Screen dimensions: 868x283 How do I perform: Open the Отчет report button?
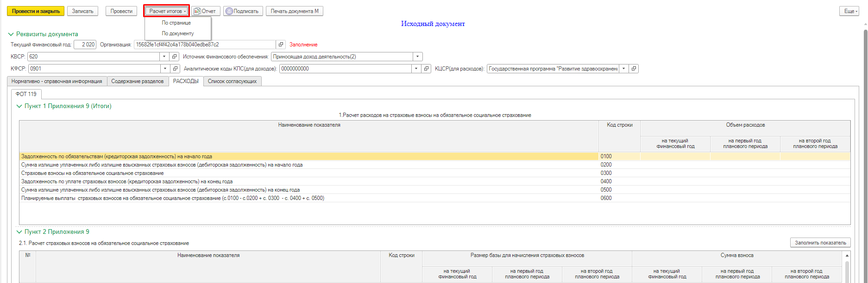[205, 11]
